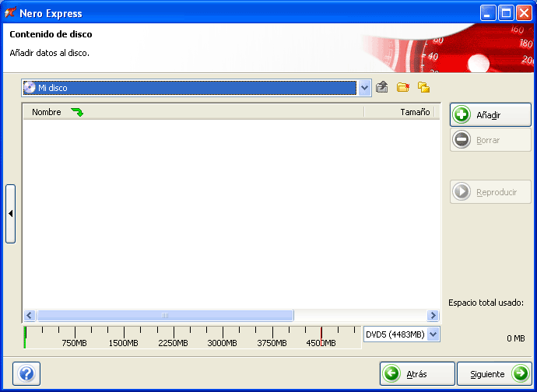Create a new folder icon
Image resolution: width=537 pixels, height=392 pixels.
pyautogui.click(x=403, y=87)
